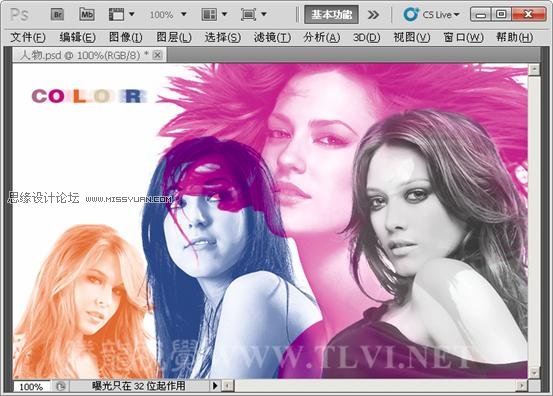553x396 pixels.
Task: Expand the Arrange Documents dropdown arrow
Action: click(224, 14)
